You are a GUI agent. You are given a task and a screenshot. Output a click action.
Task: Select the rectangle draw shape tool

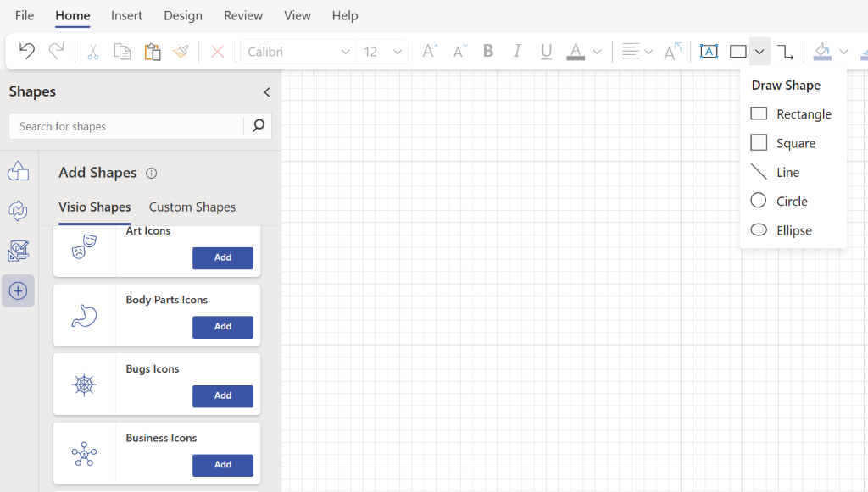pos(738,52)
